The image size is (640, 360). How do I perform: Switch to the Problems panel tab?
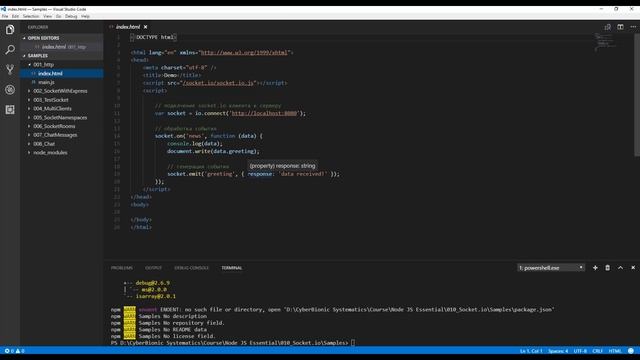tap(122, 268)
